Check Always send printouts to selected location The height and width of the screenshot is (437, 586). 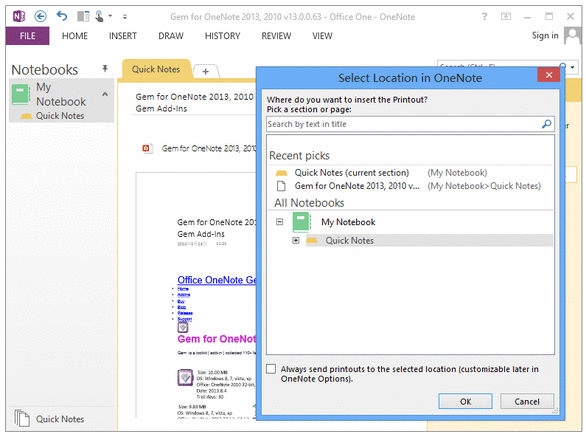click(271, 369)
